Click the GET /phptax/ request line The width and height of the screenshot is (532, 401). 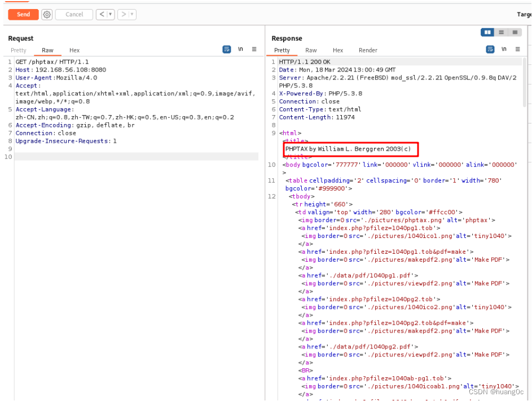(52, 61)
